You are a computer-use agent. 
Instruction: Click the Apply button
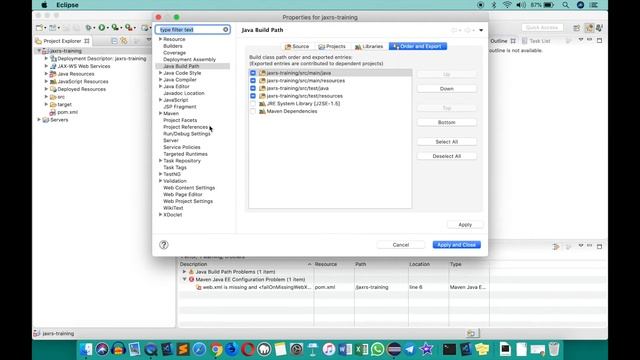(465, 225)
